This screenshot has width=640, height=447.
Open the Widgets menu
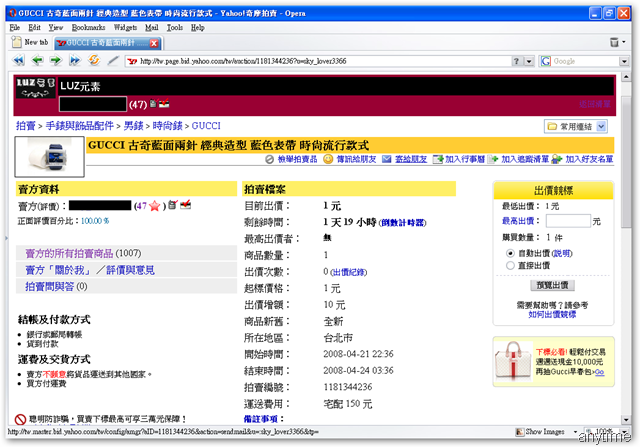(x=125, y=27)
